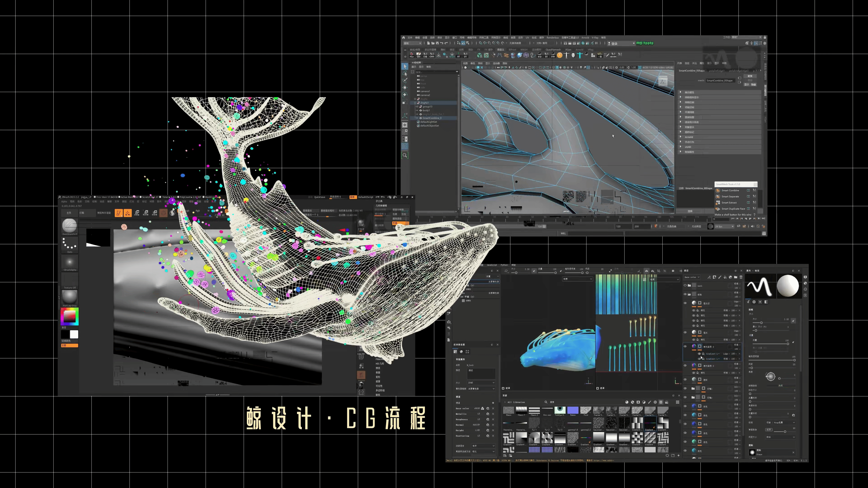Switch the assets panel to grid view

678,402
